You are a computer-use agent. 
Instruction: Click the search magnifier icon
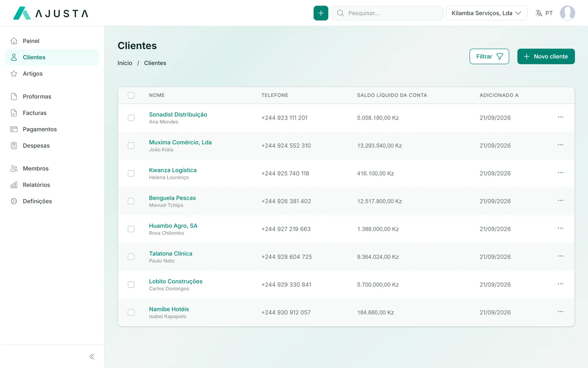[340, 13]
